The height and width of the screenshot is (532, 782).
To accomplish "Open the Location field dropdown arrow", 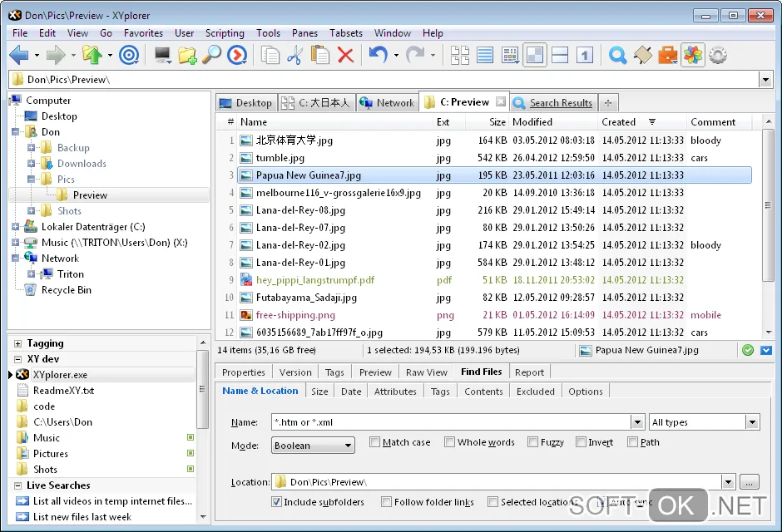I will tap(728, 482).
